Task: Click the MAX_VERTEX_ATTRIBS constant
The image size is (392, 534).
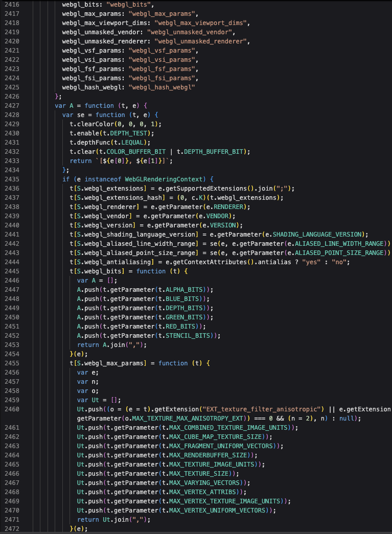Action: [202, 492]
